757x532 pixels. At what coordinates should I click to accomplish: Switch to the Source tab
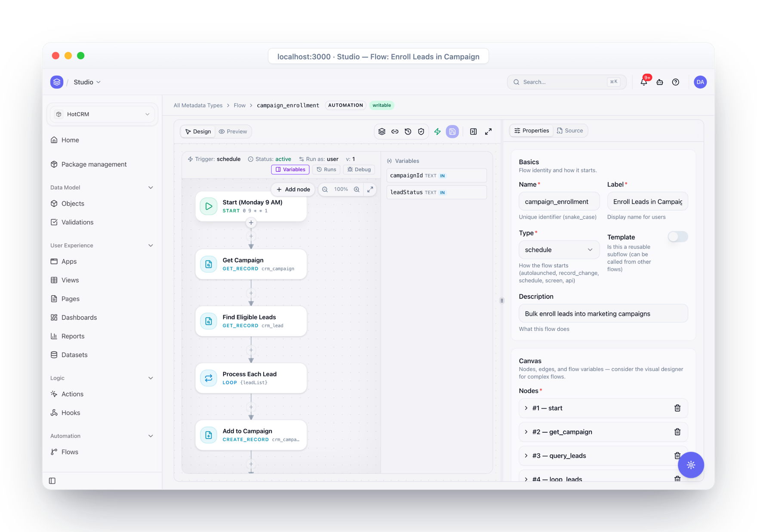pos(570,131)
